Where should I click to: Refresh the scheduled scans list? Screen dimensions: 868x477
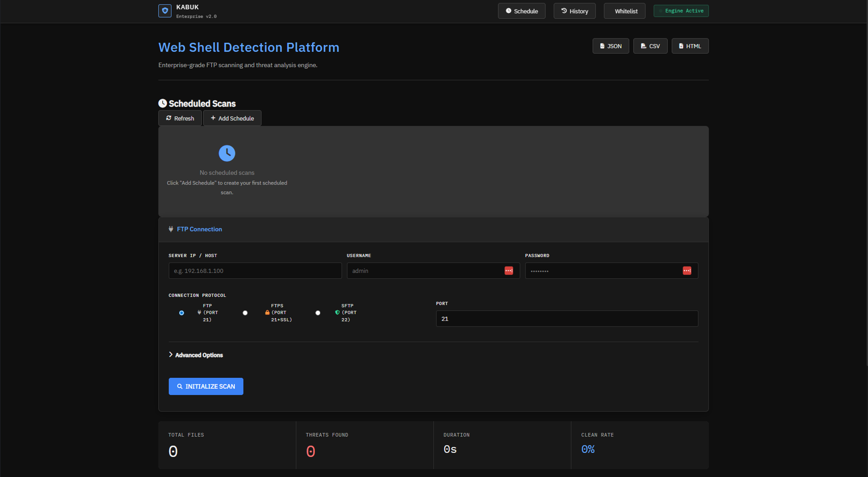coord(180,118)
